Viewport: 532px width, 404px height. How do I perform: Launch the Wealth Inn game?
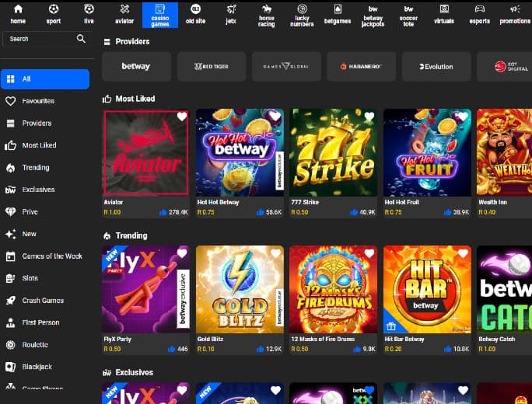point(505,152)
